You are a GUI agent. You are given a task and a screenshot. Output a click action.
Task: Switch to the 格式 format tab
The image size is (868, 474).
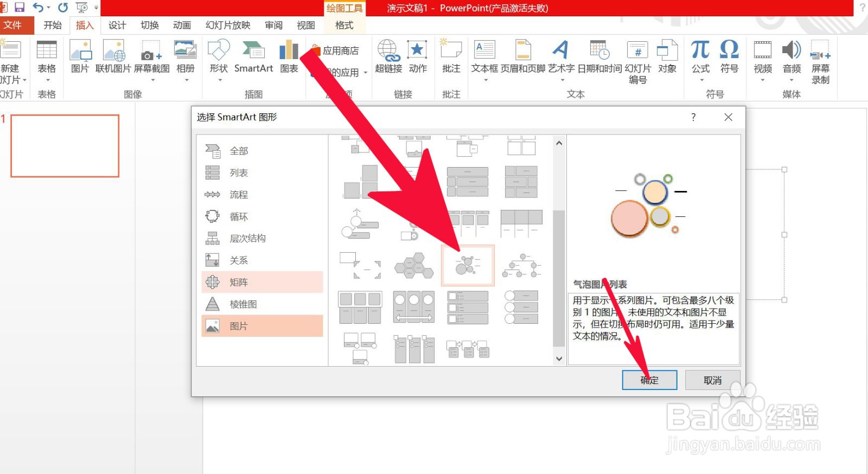(344, 25)
